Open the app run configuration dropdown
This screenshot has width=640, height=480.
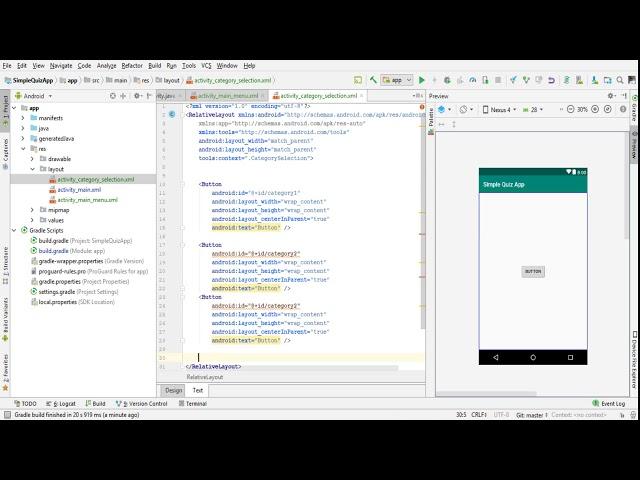click(397, 80)
